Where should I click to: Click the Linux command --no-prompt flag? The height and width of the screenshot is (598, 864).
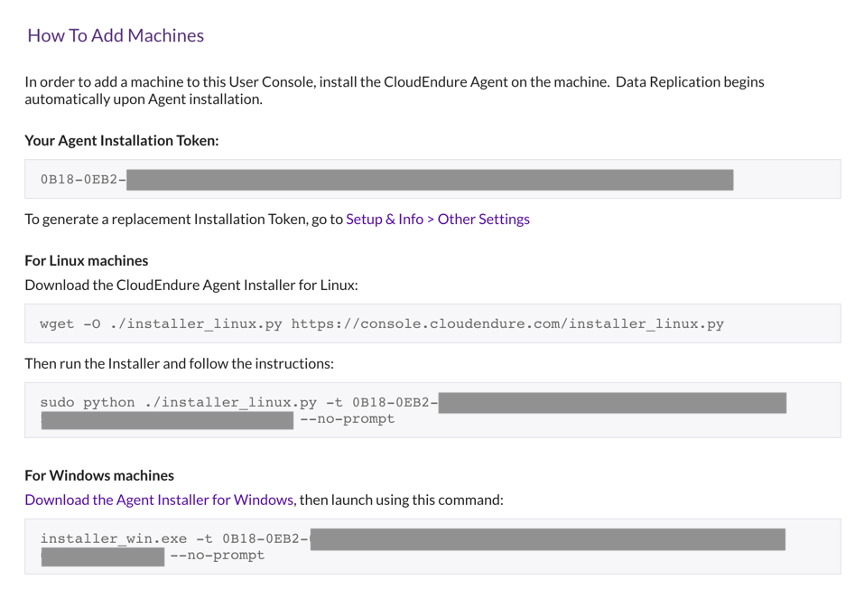pyautogui.click(x=347, y=419)
